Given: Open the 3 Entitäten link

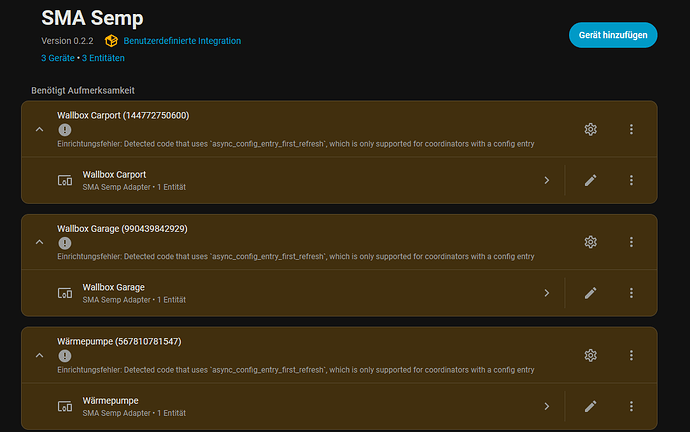Looking at the screenshot, I should point(103,58).
